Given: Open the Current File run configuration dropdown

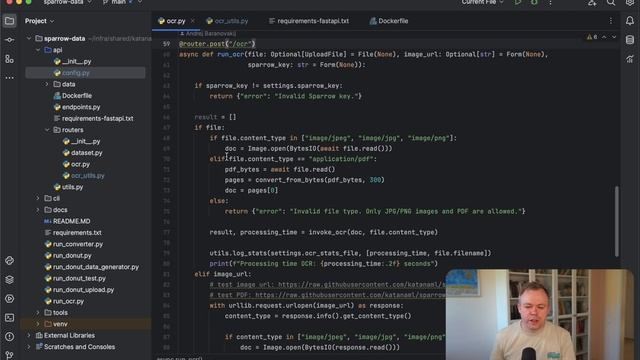Looking at the screenshot, I should pyautogui.click(x=482, y=2).
